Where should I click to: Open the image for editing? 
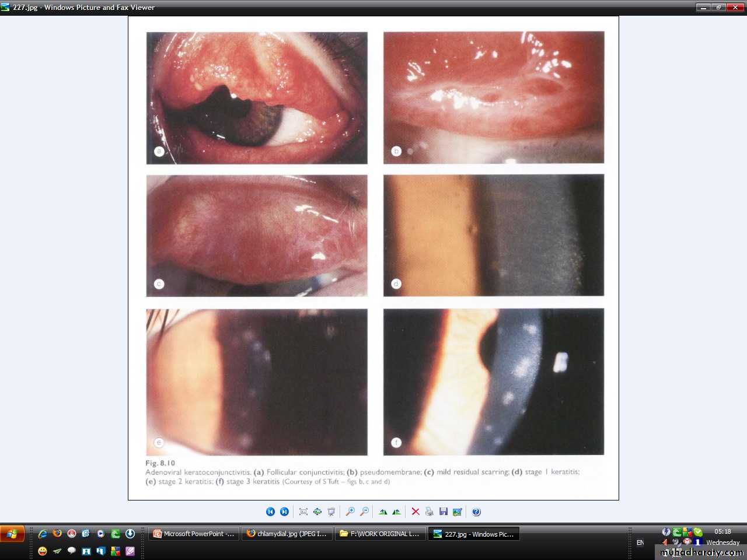(x=458, y=512)
